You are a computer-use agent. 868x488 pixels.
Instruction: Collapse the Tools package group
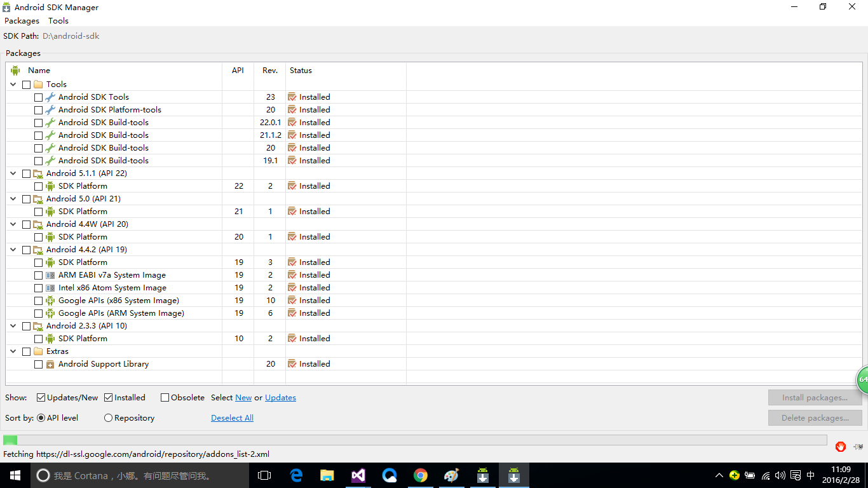tap(13, 85)
